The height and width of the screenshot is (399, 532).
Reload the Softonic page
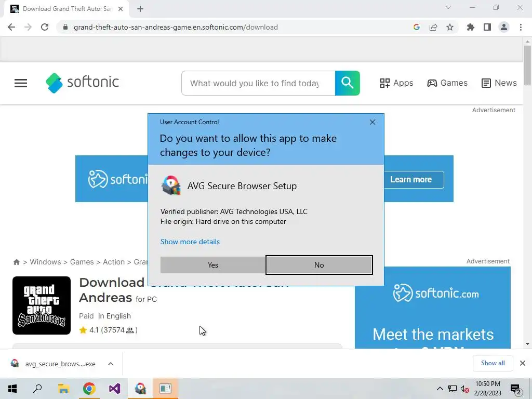point(45,27)
